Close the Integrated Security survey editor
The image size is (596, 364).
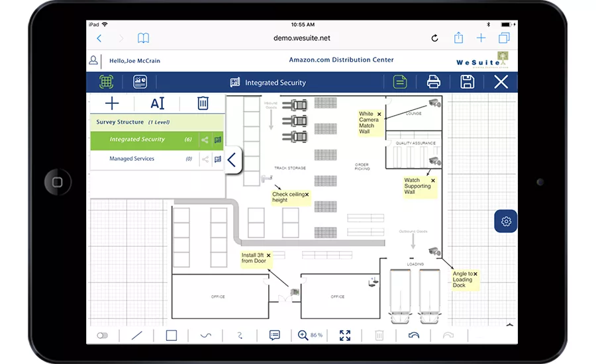pyautogui.click(x=501, y=81)
